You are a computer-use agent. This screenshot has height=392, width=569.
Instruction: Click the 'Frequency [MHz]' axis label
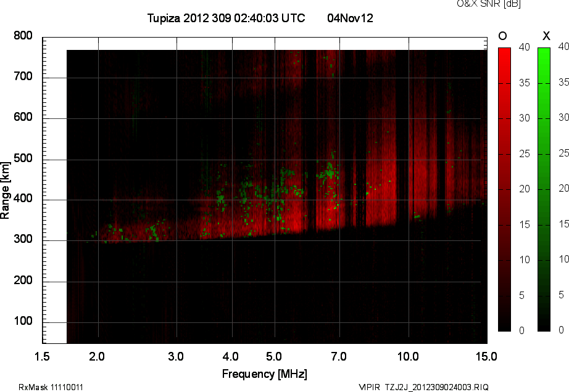coord(265,374)
